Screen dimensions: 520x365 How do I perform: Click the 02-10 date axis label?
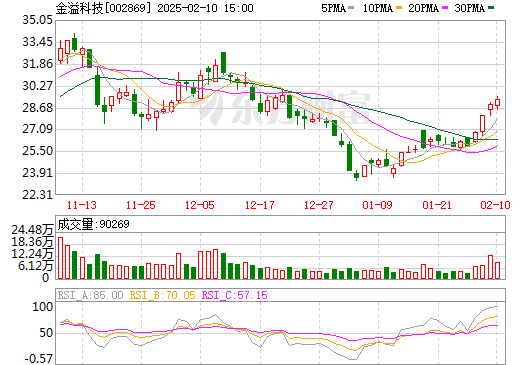pos(495,205)
